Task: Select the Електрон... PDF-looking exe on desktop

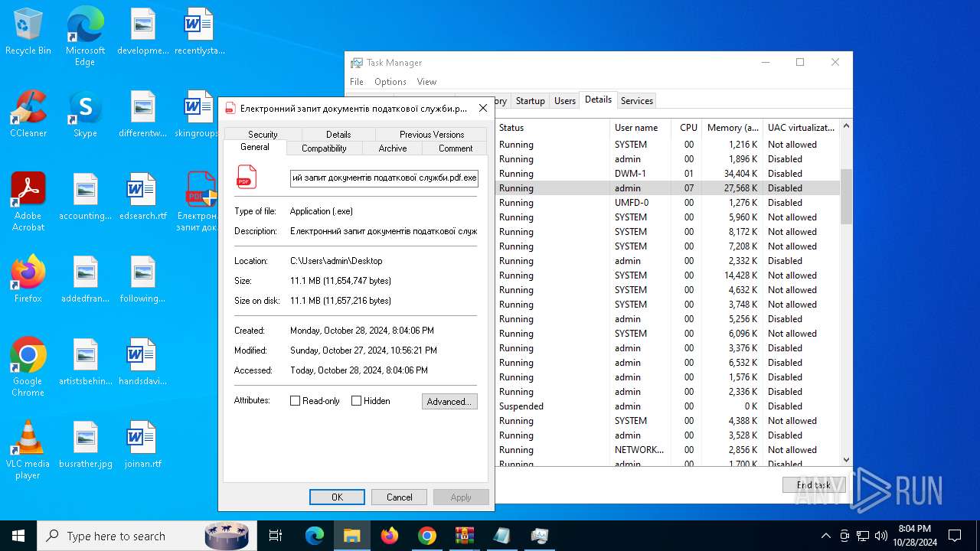Action: (198, 202)
